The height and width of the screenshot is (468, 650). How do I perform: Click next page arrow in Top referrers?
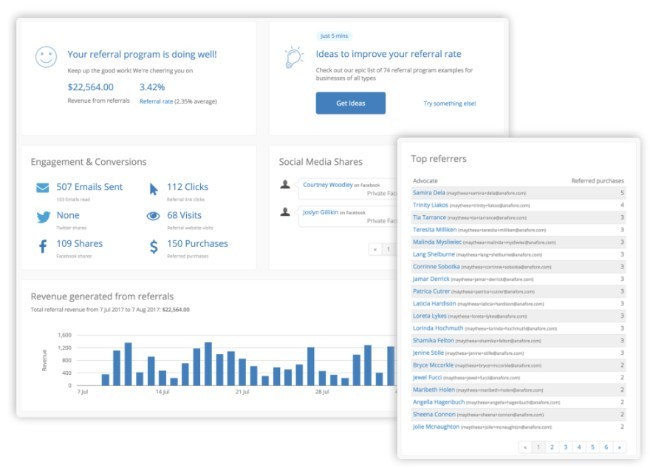(619, 447)
